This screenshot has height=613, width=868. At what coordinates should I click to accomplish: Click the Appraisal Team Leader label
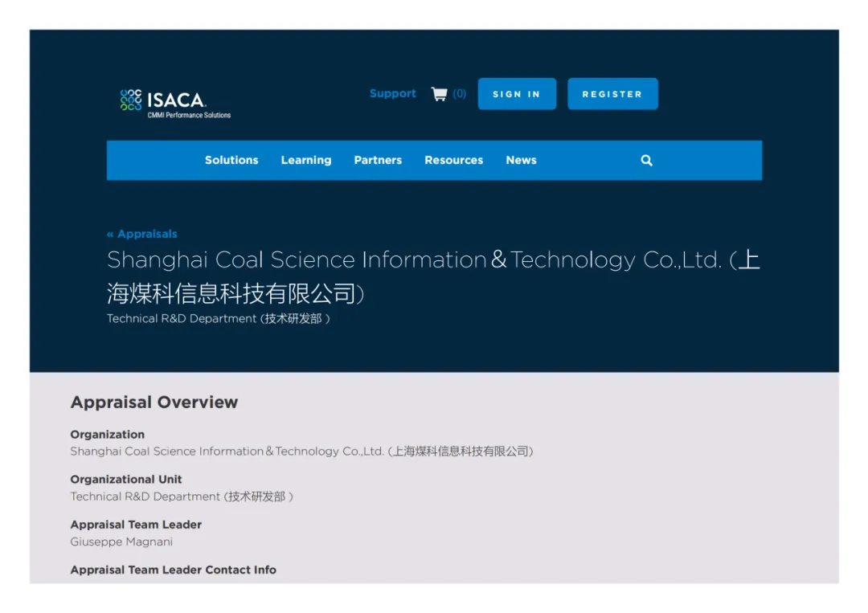(136, 525)
